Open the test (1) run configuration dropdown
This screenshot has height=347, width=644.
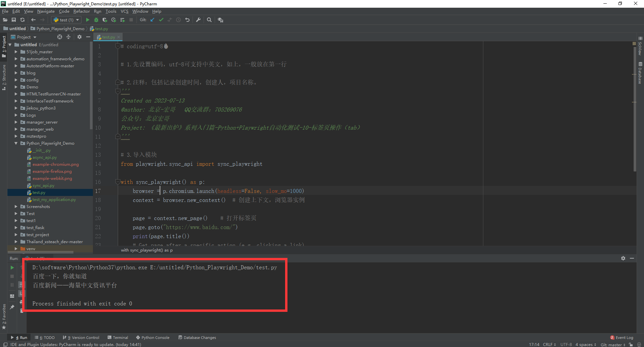click(66, 20)
